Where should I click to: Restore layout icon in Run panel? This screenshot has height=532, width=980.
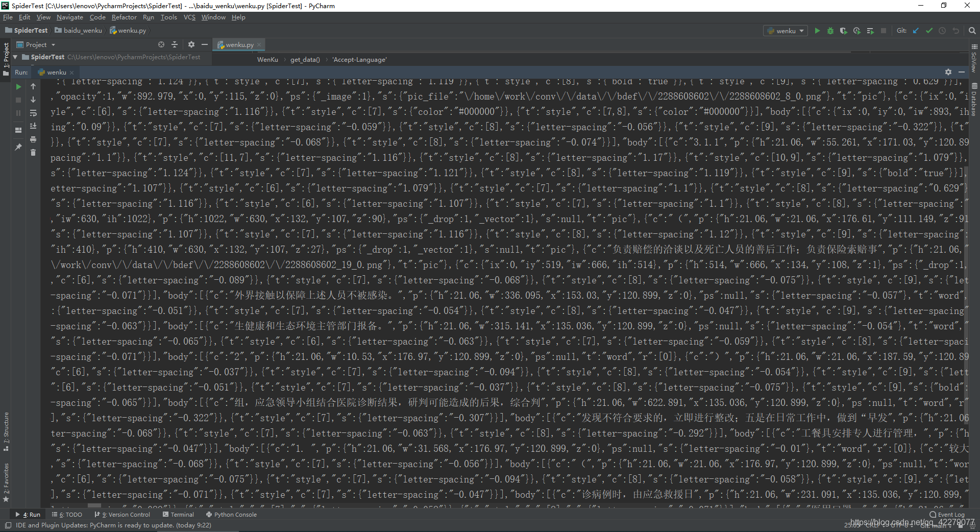coord(19,130)
